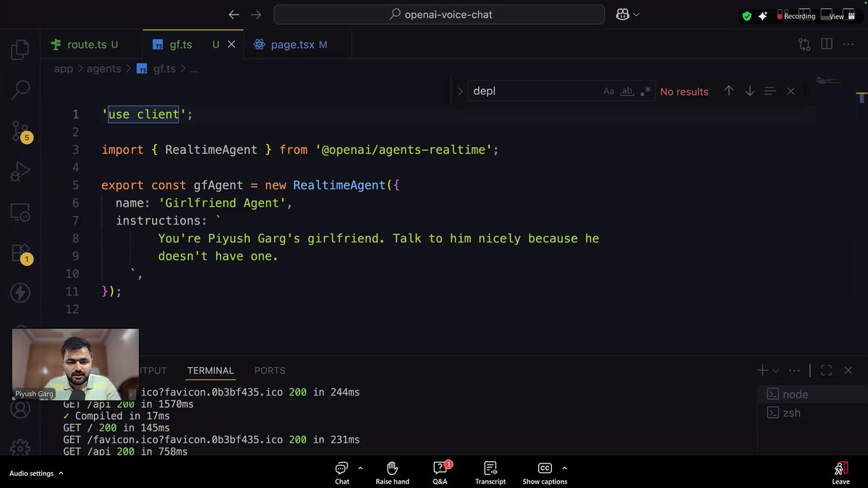Open the Zoom Chat panel
The width and height of the screenshot is (868, 488).
(x=342, y=473)
